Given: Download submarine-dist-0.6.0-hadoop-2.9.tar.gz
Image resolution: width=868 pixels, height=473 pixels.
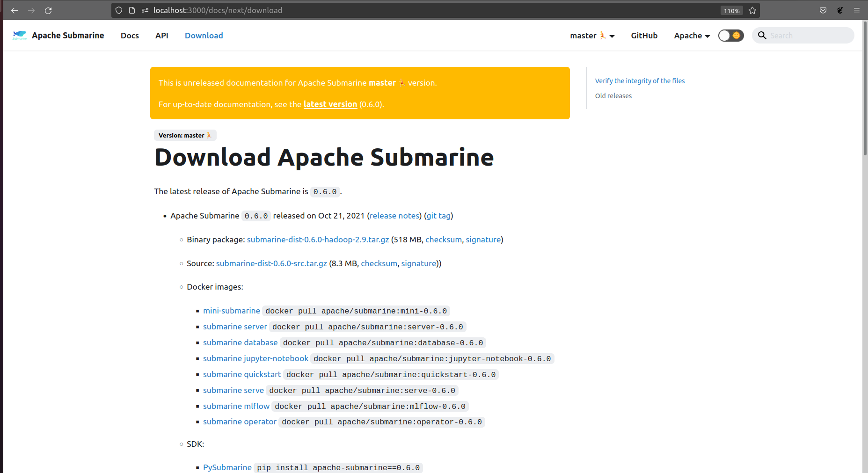Looking at the screenshot, I should tap(318, 240).
